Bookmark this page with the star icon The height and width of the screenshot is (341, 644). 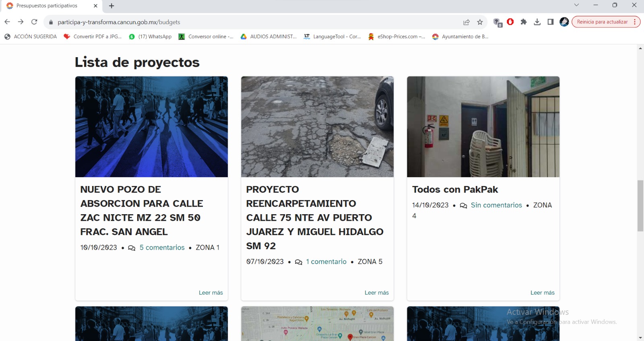pos(480,22)
